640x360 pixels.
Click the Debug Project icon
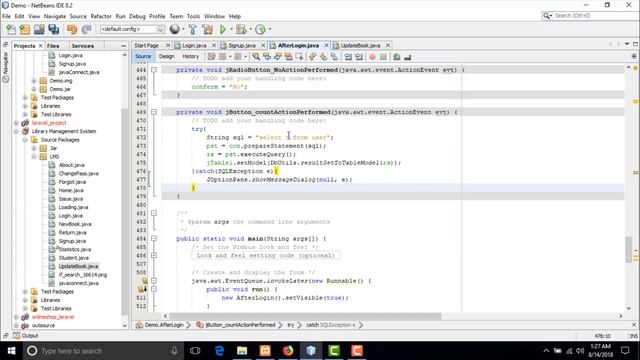[241, 29]
